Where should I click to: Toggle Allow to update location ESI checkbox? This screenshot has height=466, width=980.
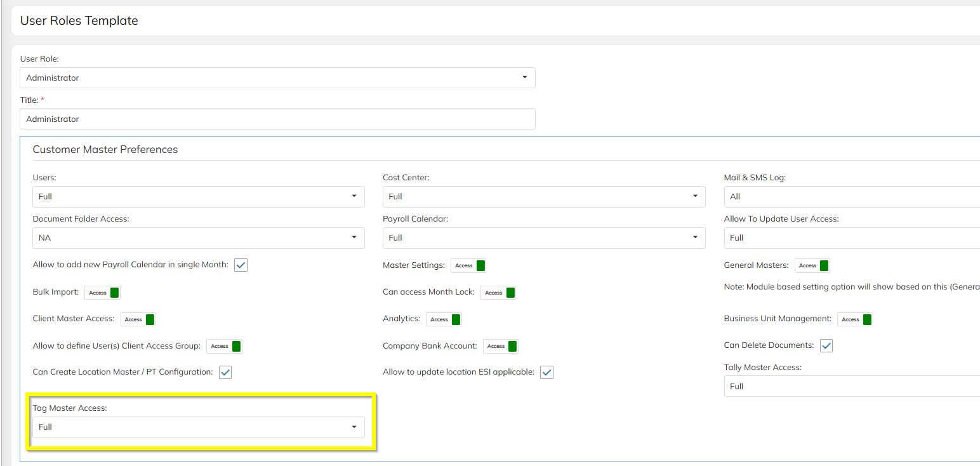tap(546, 373)
